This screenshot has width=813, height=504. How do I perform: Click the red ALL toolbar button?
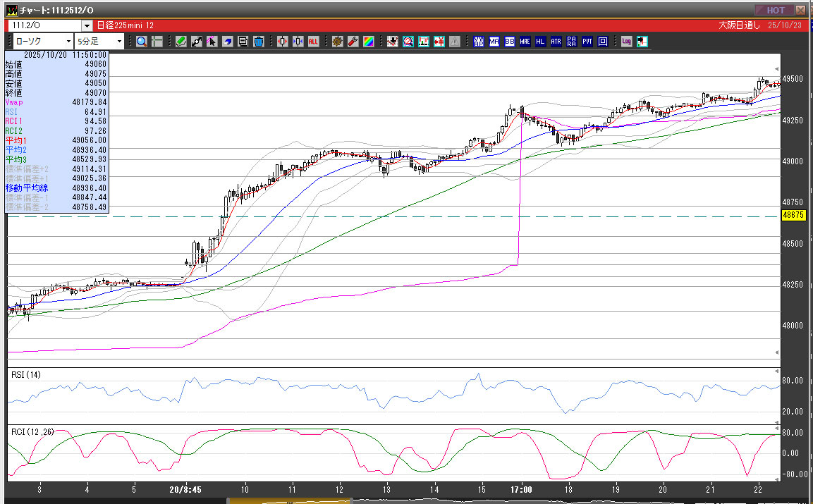coord(313,42)
